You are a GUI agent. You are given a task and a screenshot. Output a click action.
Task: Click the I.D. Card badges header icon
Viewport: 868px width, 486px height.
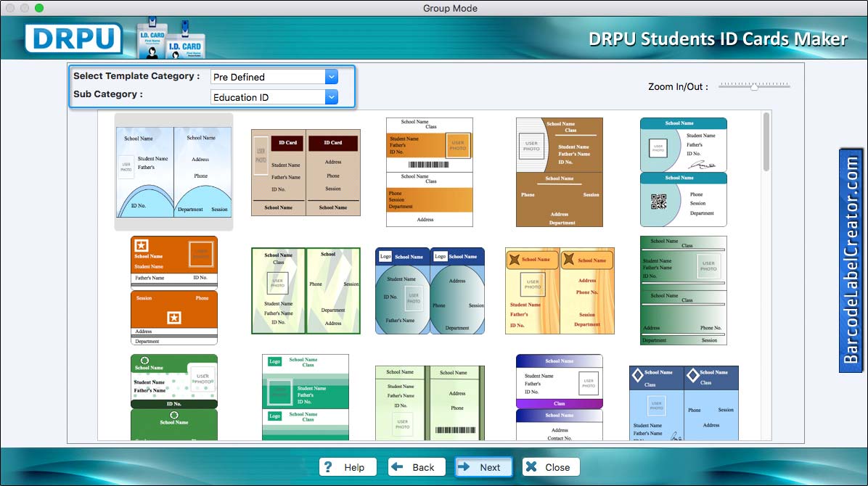(171, 38)
